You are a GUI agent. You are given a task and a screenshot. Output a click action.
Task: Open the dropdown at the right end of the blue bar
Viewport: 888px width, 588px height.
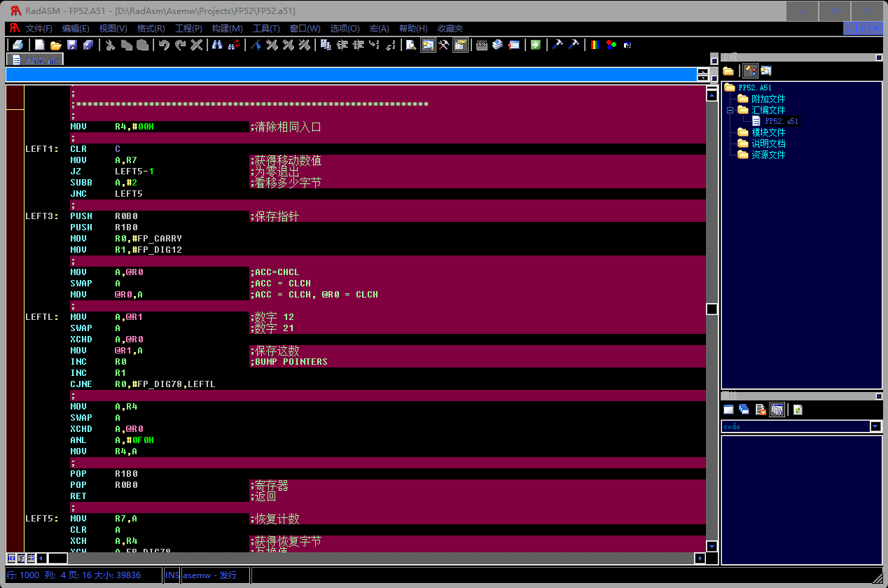click(x=702, y=74)
